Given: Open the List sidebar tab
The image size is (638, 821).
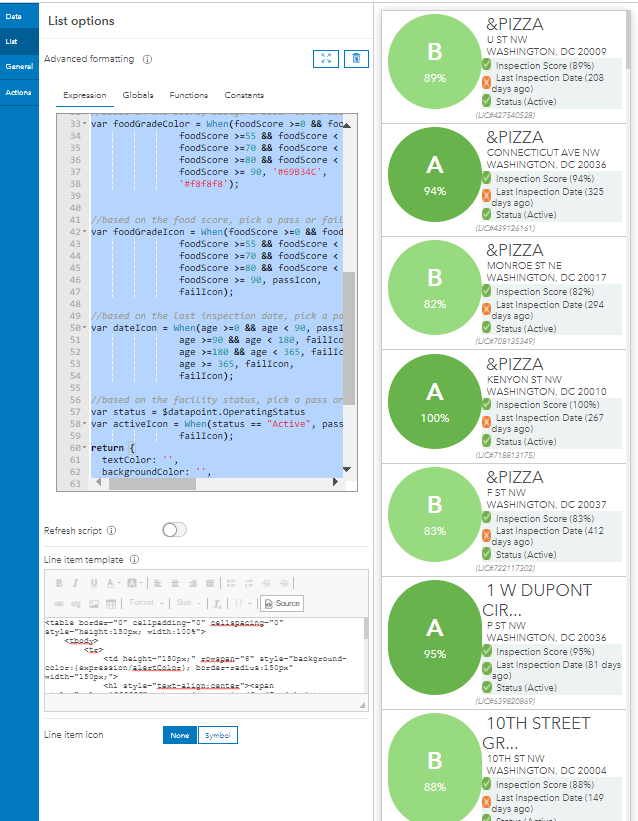Looking at the screenshot, I should (19, 41).
